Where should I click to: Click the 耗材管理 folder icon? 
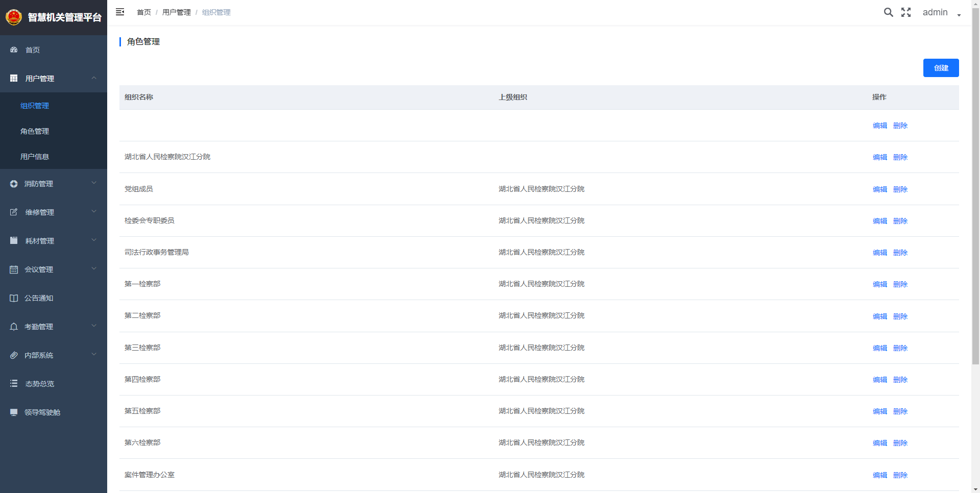point(14,240)
